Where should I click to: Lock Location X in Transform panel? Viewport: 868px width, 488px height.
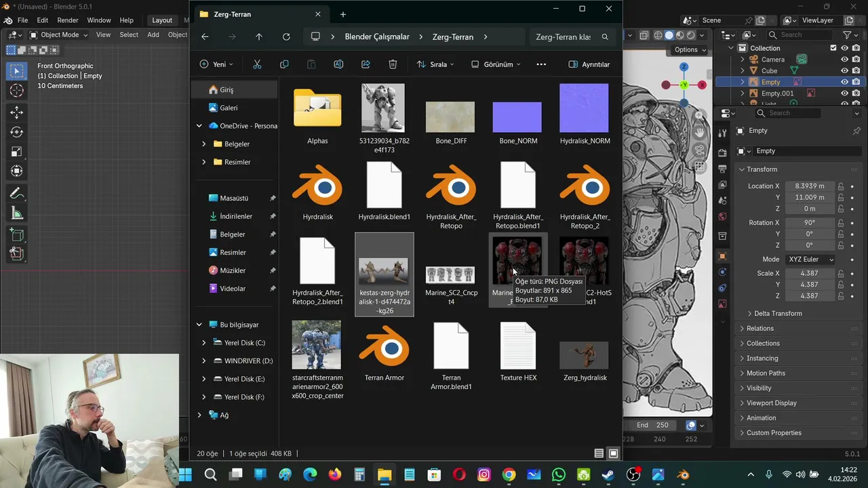pos(841,186)
